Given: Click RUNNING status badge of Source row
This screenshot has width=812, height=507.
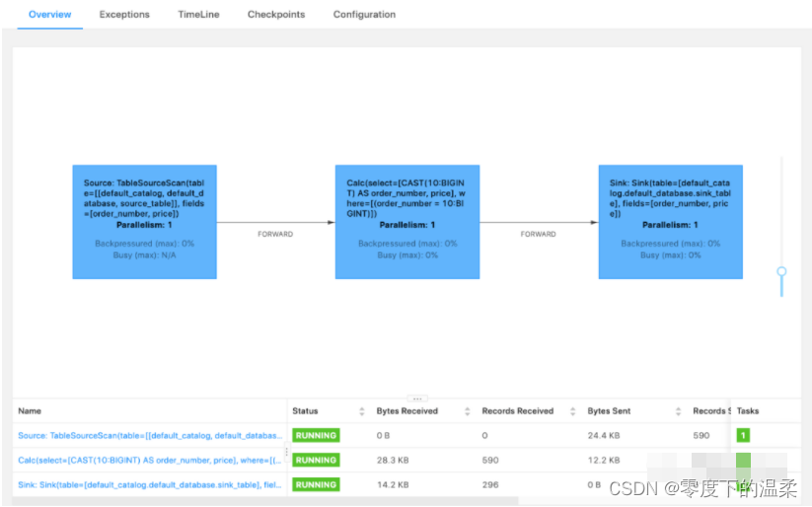Looking at the screenshot, I should [x=316, y=436].
